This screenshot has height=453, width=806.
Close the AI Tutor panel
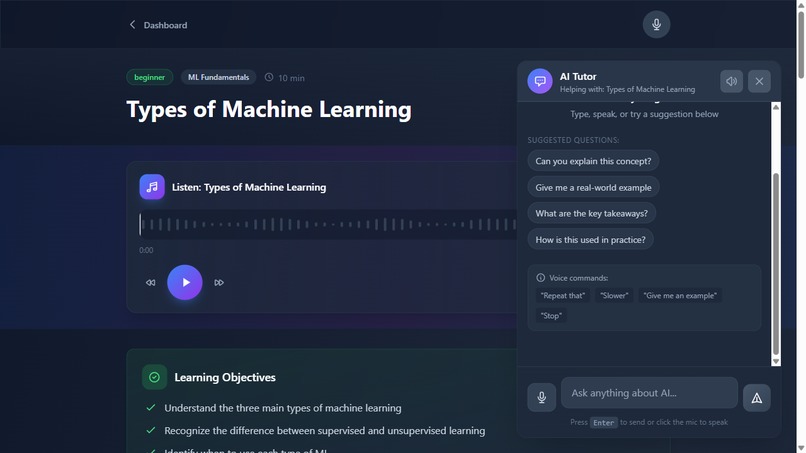click(x=759, y=81)
